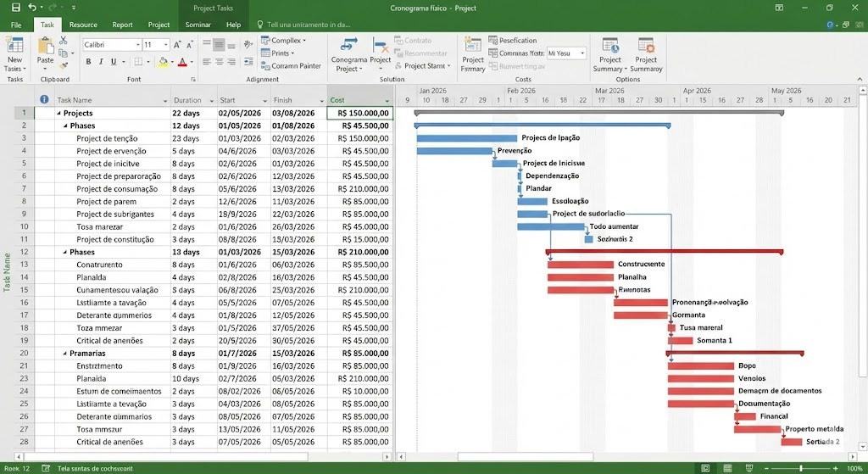Click the Undo arrow icon

pos(32,8)
